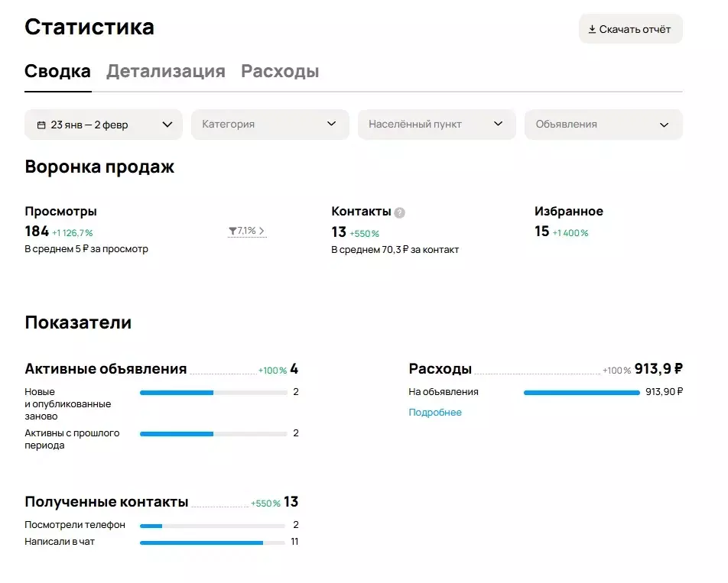Open the Населённый пункт dropdown
728x583 pixels.
pos(437,125)
